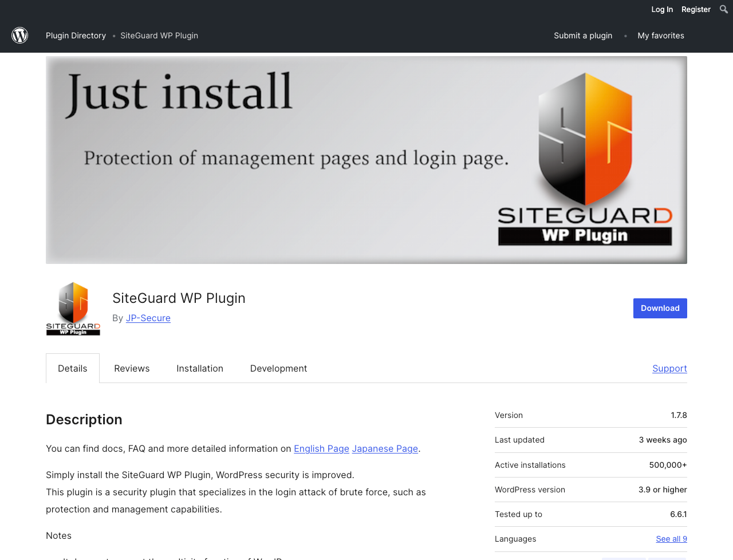Click the tested up to value 6.6.1
Viewport: 733px width, 560px height.
[x=679, y=514]
